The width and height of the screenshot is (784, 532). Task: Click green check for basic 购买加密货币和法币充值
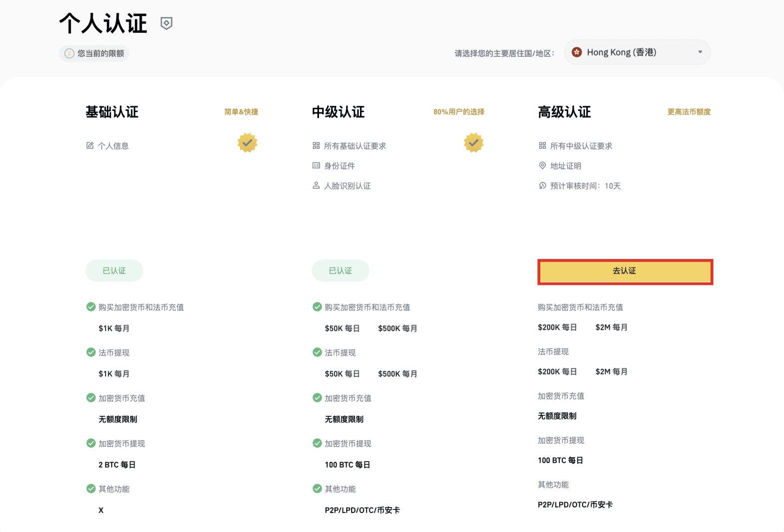tap(91, 307)
